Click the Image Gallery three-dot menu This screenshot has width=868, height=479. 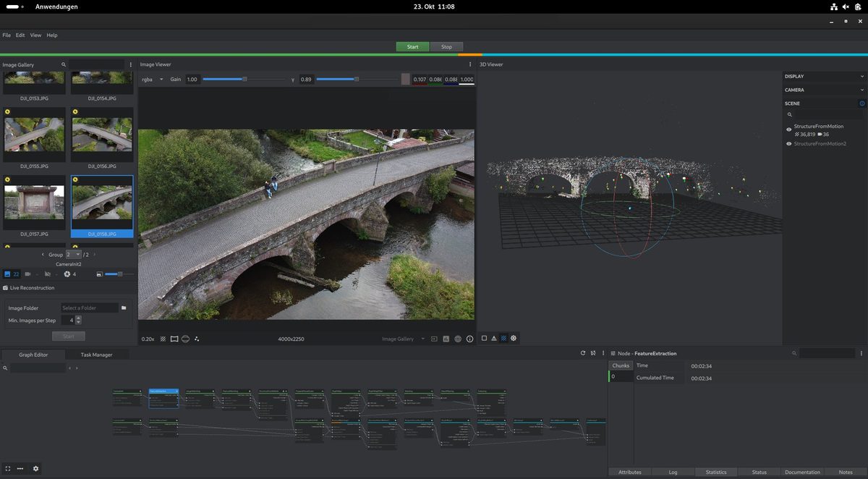click(x=131, y=64)
